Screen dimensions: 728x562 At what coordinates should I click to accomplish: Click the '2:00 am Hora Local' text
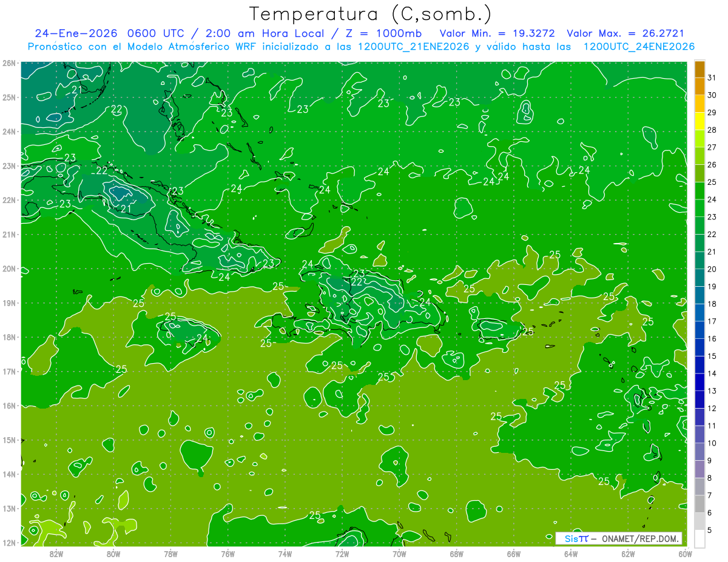[x=265, y=33]
